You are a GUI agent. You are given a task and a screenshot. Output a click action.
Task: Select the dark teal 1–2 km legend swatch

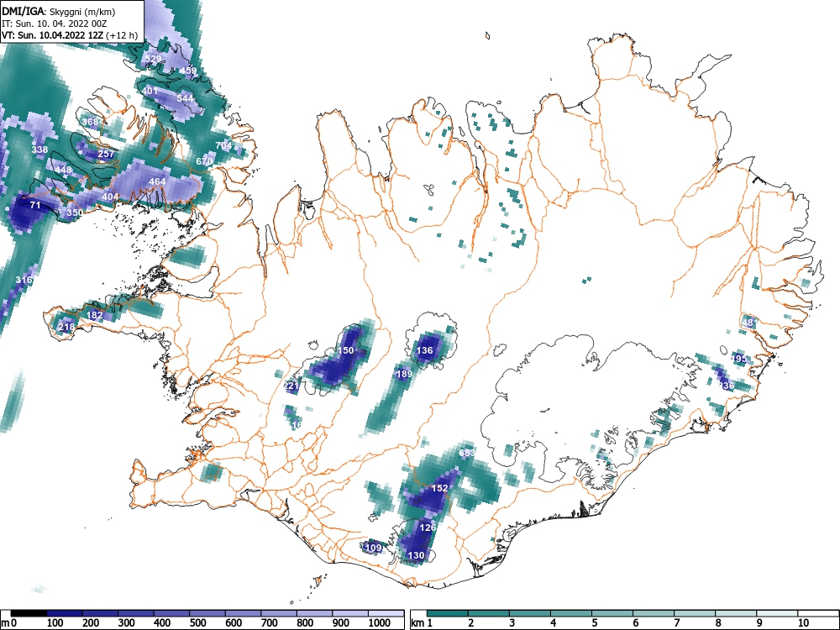[448, 613]
